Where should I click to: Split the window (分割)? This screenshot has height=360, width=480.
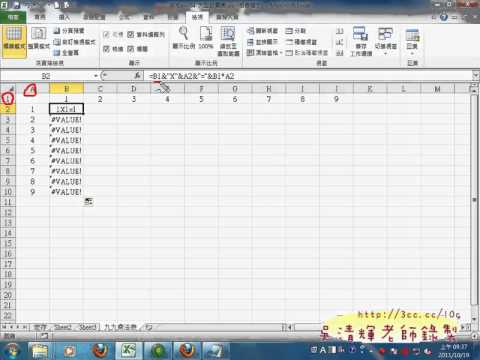point(296,31)
